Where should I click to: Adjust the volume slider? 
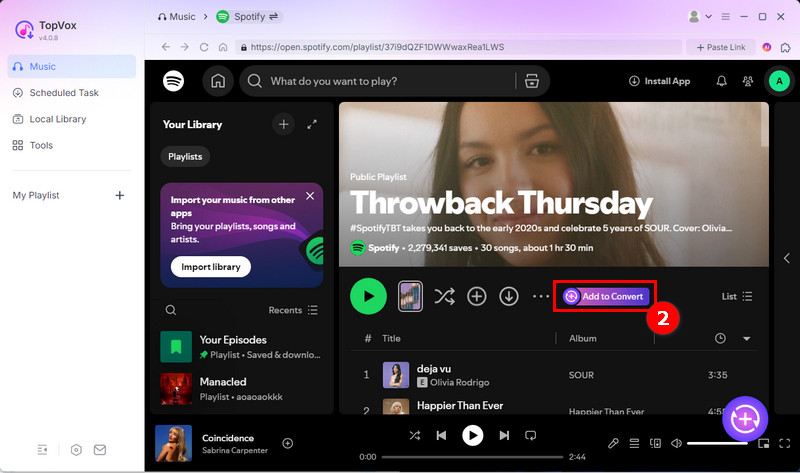(x=717, y=443)
